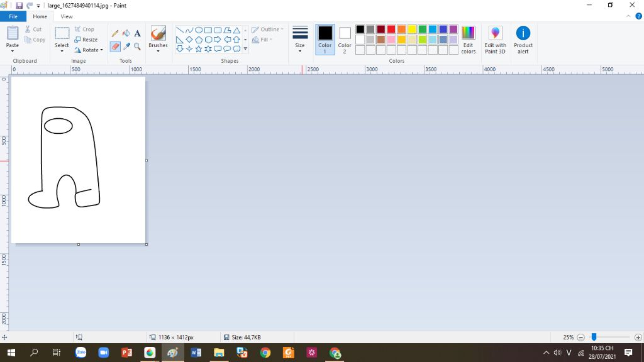Click the Cut command
This screenshot has height=362, width=644.
pos(33,29)
